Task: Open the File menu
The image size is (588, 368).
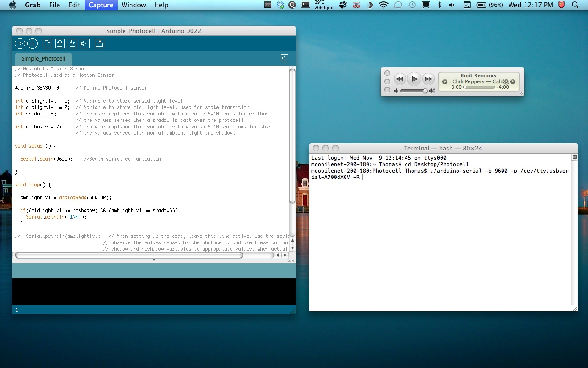Action: click(x=54, y=5)
